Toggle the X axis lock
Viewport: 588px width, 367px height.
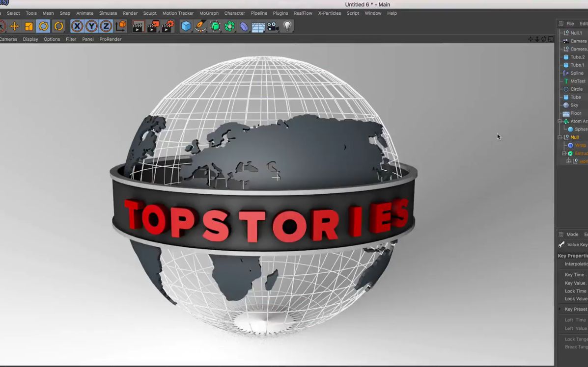[x=78, y=26]
